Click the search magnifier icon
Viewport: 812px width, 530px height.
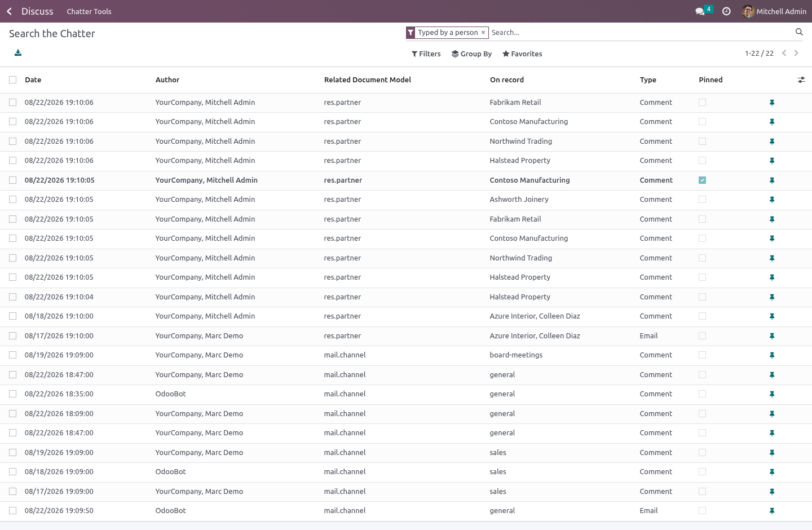tap(799, 32)
